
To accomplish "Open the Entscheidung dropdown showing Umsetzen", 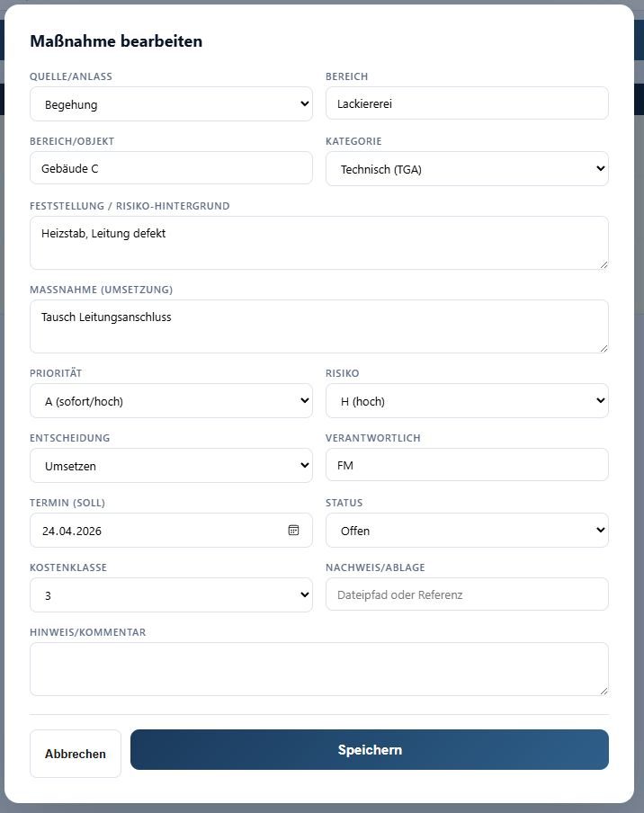I will (171, 466).
